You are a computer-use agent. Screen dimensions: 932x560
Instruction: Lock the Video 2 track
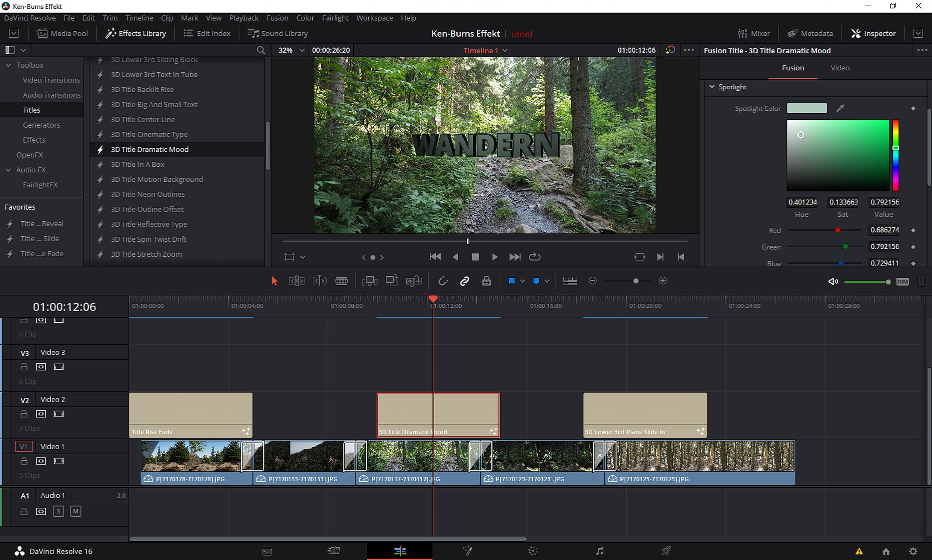click(x=24, y=414)
